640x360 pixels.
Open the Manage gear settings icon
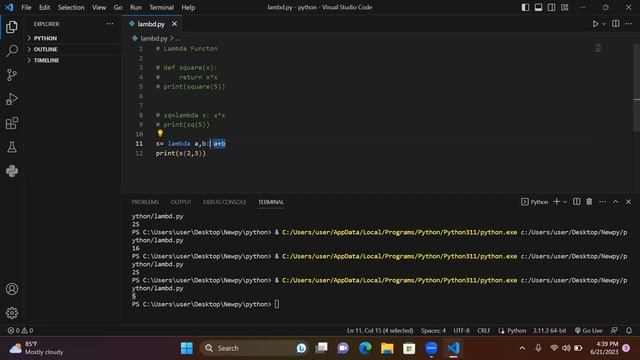pyautogui.click(x=12, y=313)
